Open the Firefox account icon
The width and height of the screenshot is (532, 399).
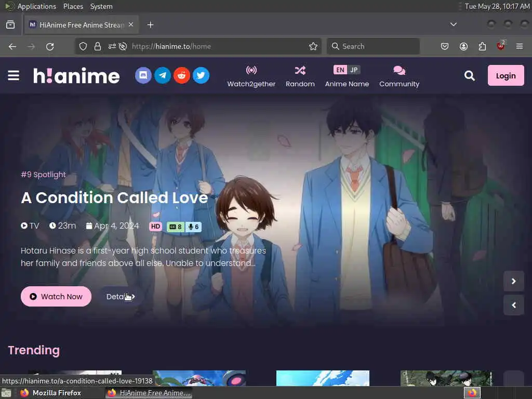[x=463, y=46]
